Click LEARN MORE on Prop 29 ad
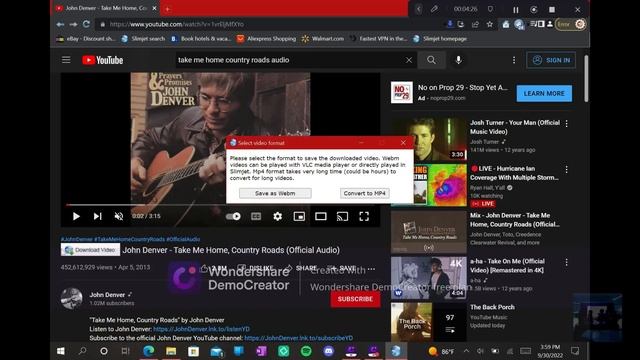The width and height of the screenshot is (640, 360). coord(544,93)
